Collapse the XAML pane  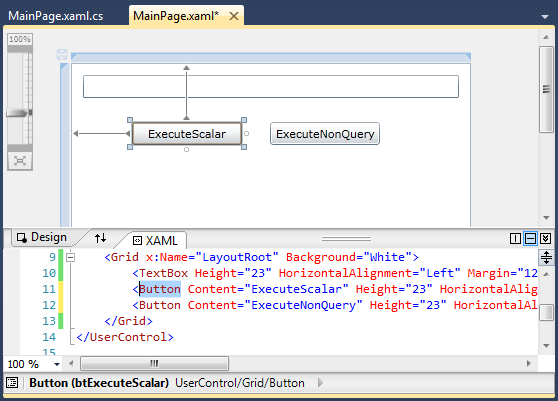[545, 238]
